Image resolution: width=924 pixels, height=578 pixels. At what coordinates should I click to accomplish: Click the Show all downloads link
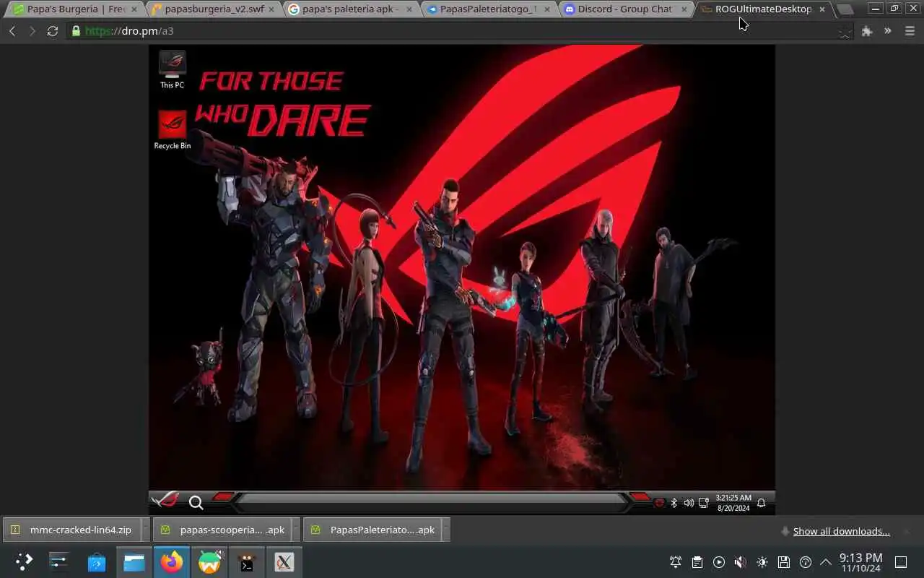(841, 531)
